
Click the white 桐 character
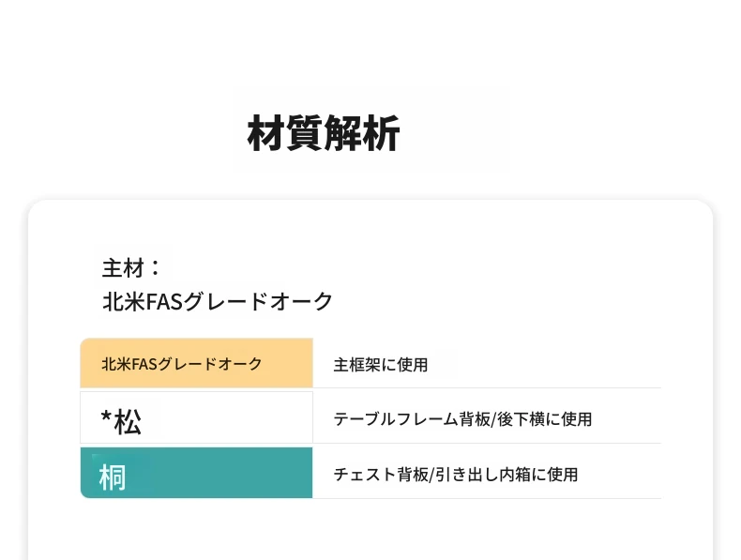[x=113, y=477]
